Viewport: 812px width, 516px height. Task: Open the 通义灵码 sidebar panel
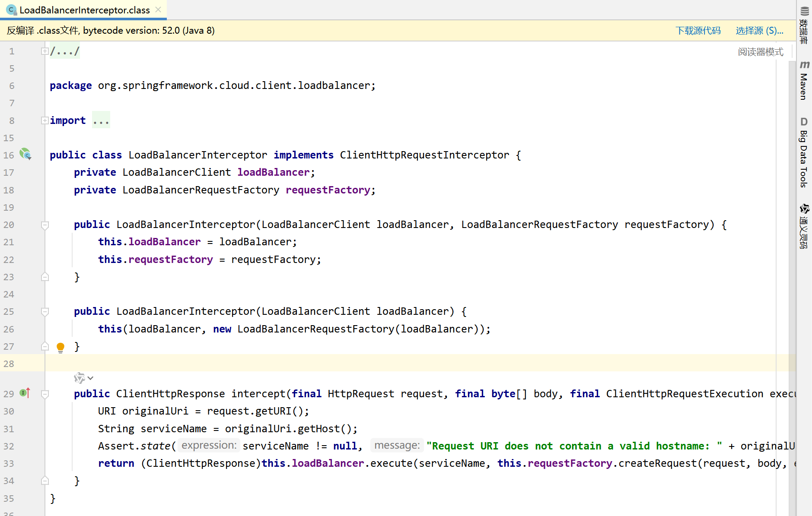[804, 226]
